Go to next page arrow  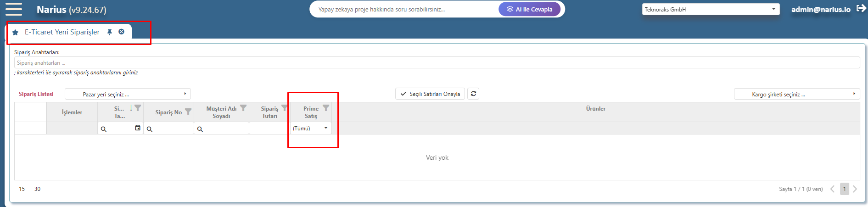tap(855, 189)
